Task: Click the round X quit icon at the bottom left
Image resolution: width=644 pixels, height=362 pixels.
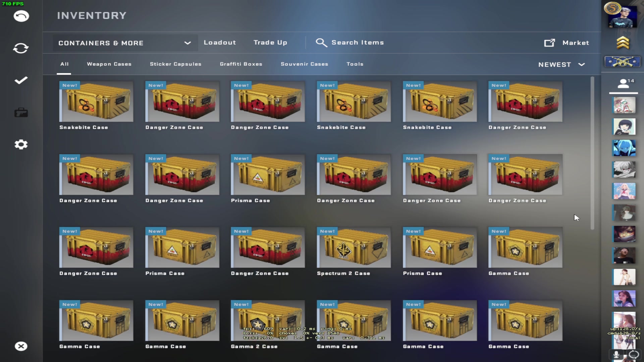Action: tap(21, 346)
